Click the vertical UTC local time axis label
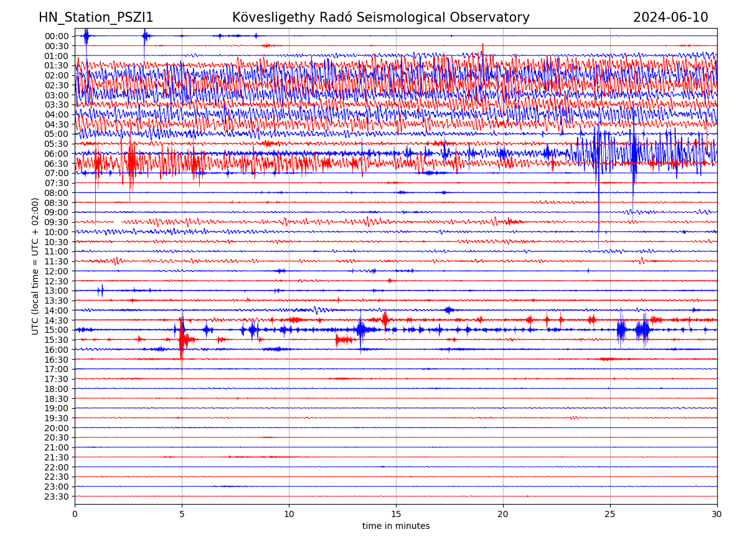747x560 pixels. point(35,266)
